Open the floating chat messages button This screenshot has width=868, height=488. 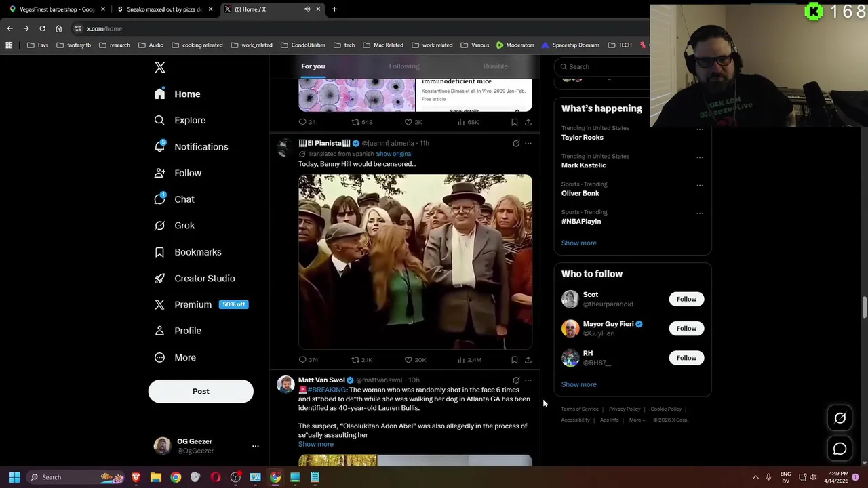pos(840,449)
